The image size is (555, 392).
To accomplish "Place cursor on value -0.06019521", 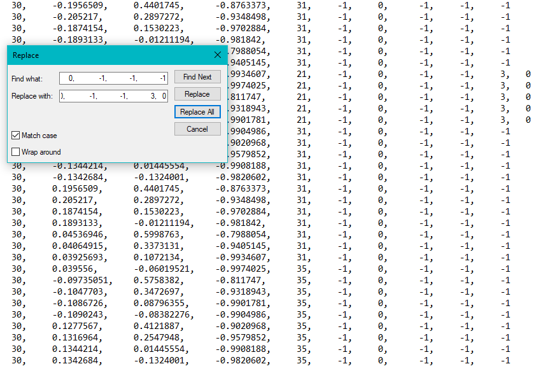I will (162, 269).
